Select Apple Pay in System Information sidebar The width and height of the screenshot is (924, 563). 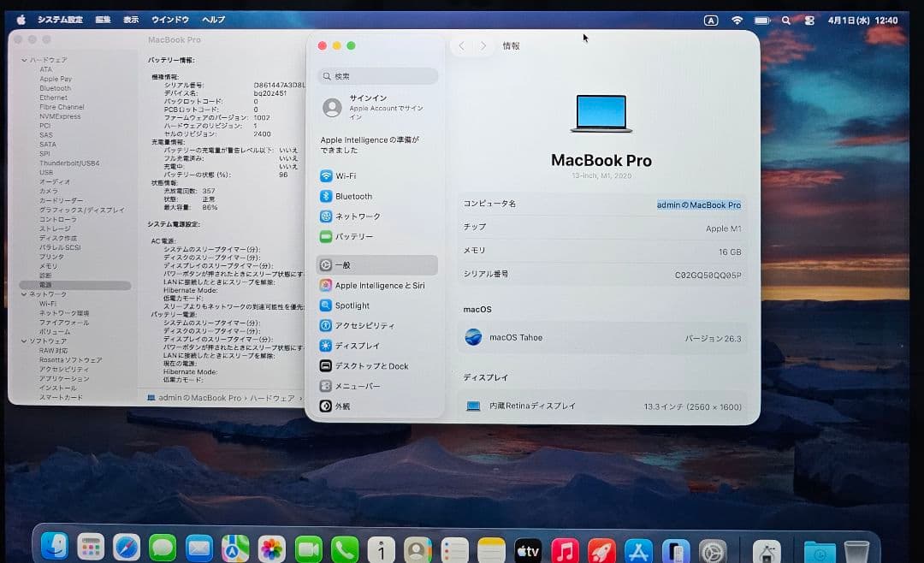(56, 79)
